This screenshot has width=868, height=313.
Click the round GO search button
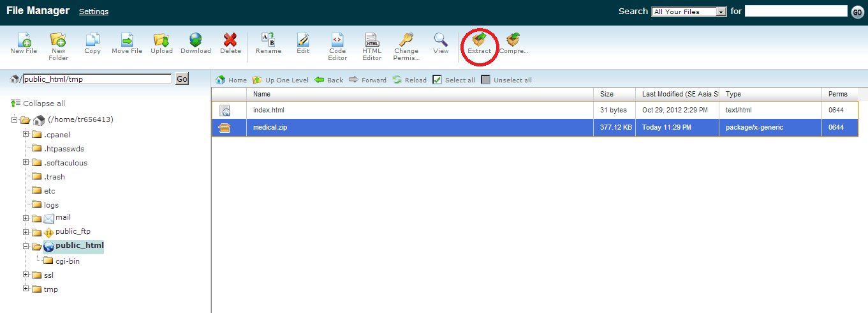(x=857, y=11)
